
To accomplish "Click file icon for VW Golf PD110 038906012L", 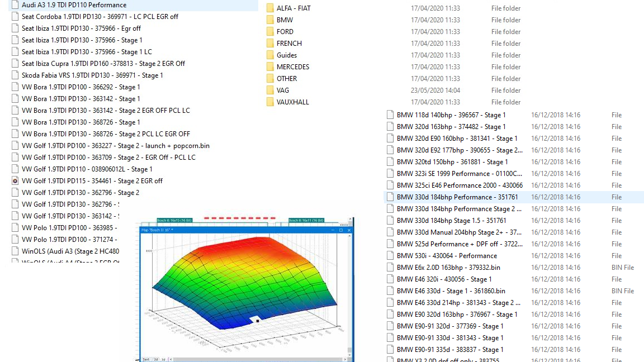I will (15, 169).
